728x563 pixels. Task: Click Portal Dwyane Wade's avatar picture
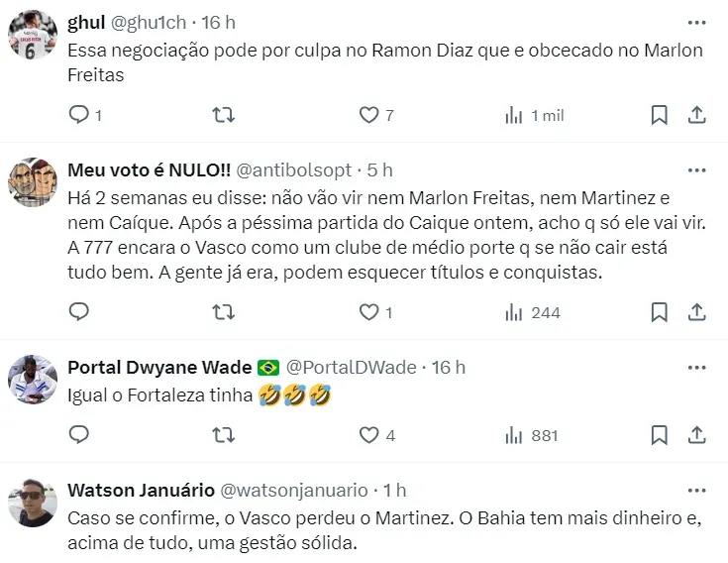(x=33, y=378)
